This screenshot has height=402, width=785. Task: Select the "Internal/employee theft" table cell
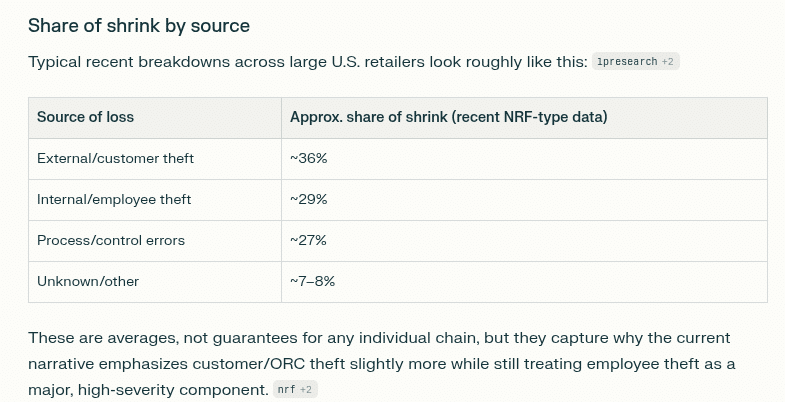114,199
